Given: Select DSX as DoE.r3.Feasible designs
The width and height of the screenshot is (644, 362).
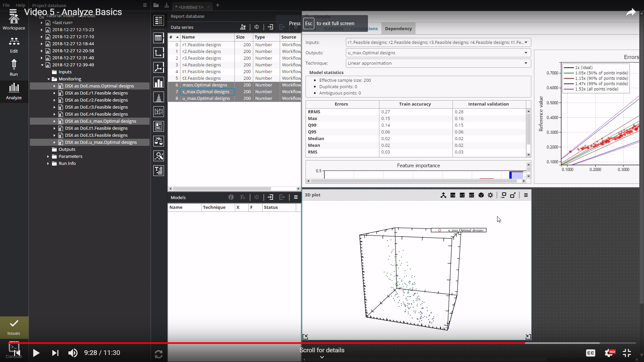Looking at the screenshot, I should pos(90,107).
